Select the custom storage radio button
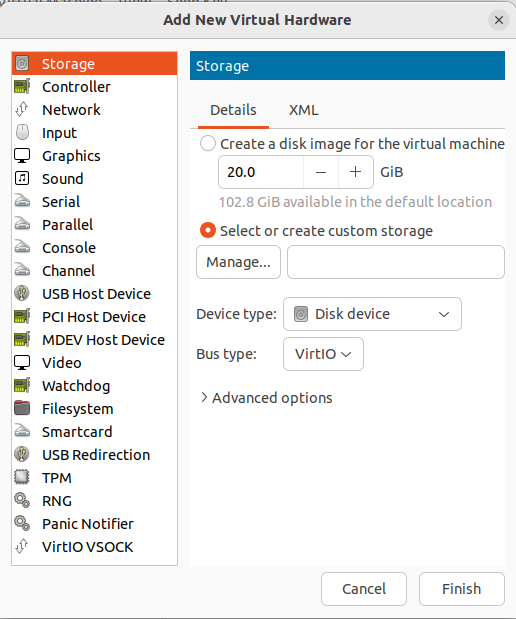Viewport: 516px width, 619px height. pyautogui.click(x=208, y=230)
